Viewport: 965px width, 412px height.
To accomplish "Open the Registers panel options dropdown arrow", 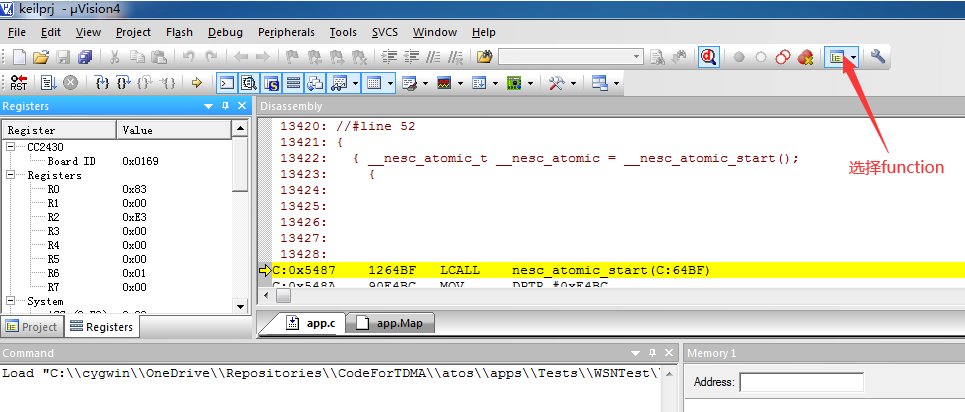I will click(208, 106).
